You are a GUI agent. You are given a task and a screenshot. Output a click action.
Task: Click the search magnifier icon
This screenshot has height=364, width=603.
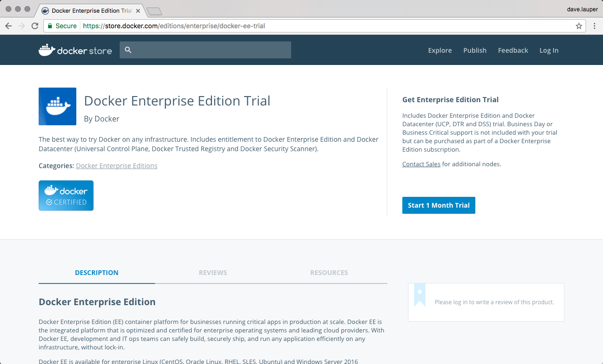point(128,50)
